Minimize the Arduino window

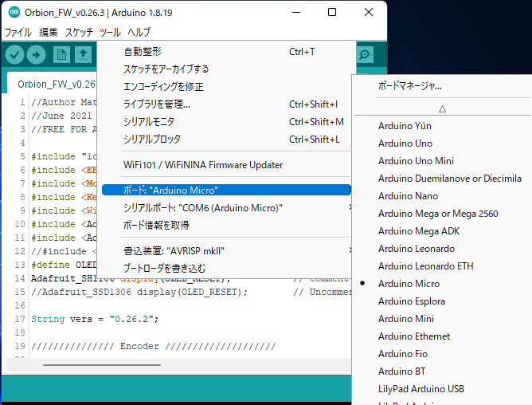[296, 13]
